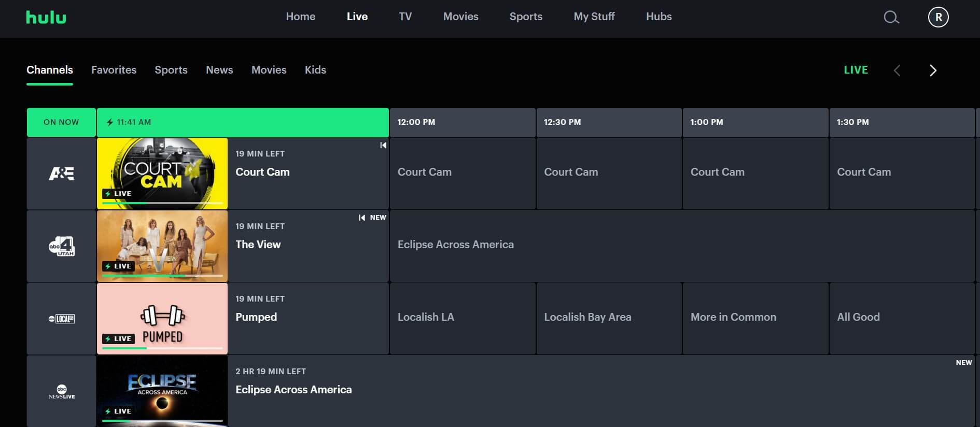This screenshot has height=427, width=980.
Task: Open Eclipse Across America on ABC News Live
Action: (293, 390)
